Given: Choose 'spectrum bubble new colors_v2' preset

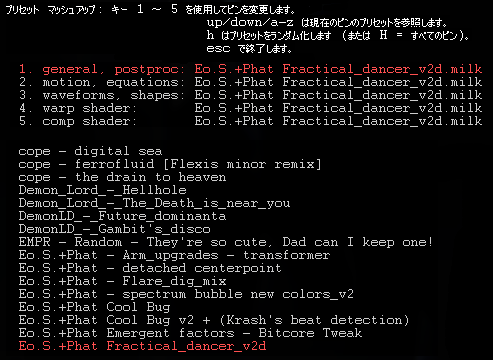Looking at the screenshot, I should coord(186,294).
